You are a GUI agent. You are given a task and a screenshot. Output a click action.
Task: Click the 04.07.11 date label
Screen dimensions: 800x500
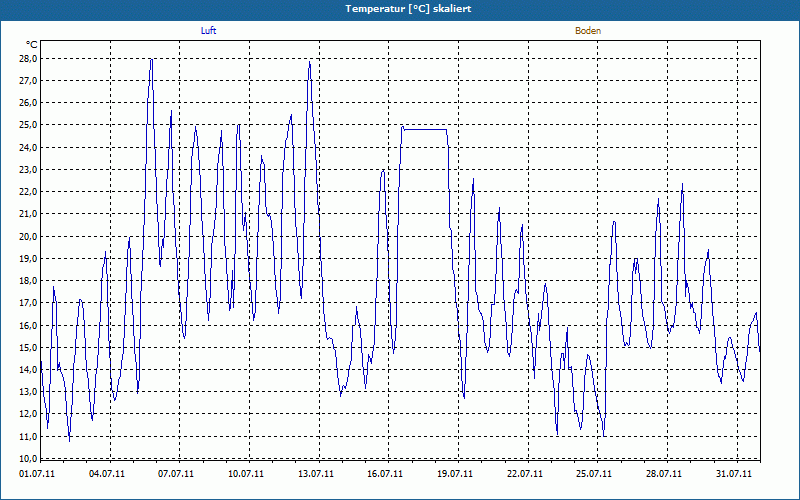[106, 473]
